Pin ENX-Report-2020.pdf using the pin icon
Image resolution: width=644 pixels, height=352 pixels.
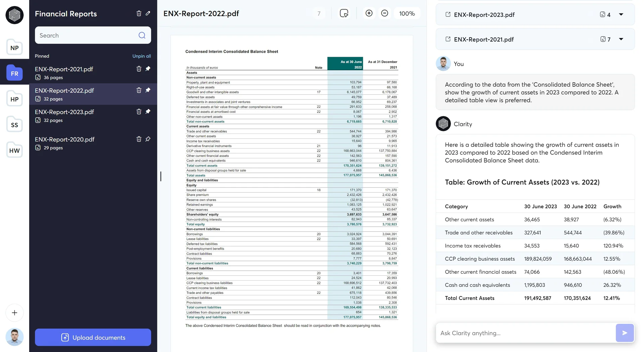148,139
